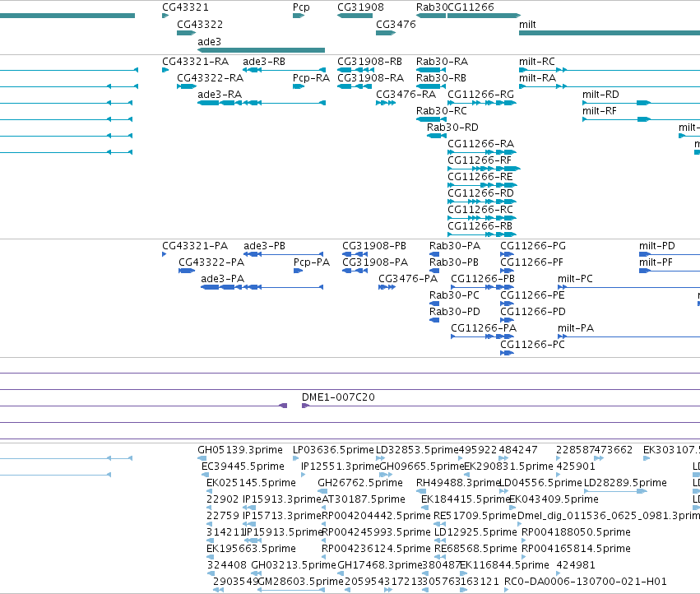Select the "424981" EST label
Image resolution: width=700 pixels, height=594 pixels.
point(576,565)
